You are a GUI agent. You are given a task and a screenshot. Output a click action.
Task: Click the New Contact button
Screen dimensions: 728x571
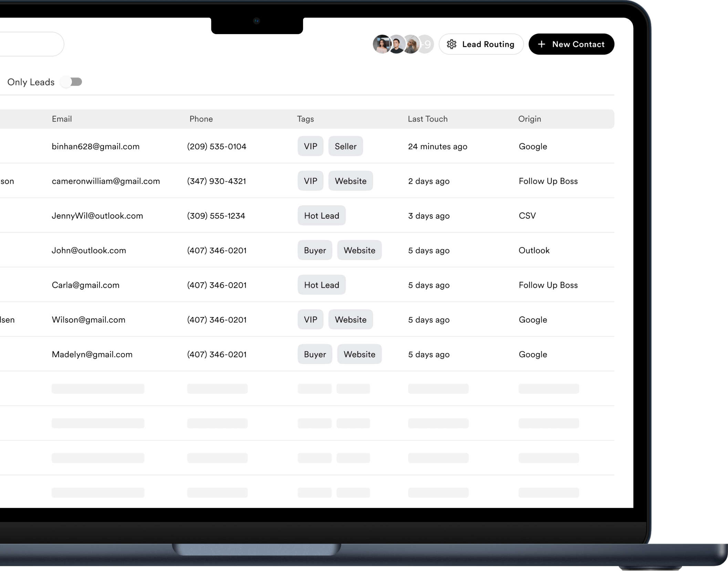click(x=571, y=44)
